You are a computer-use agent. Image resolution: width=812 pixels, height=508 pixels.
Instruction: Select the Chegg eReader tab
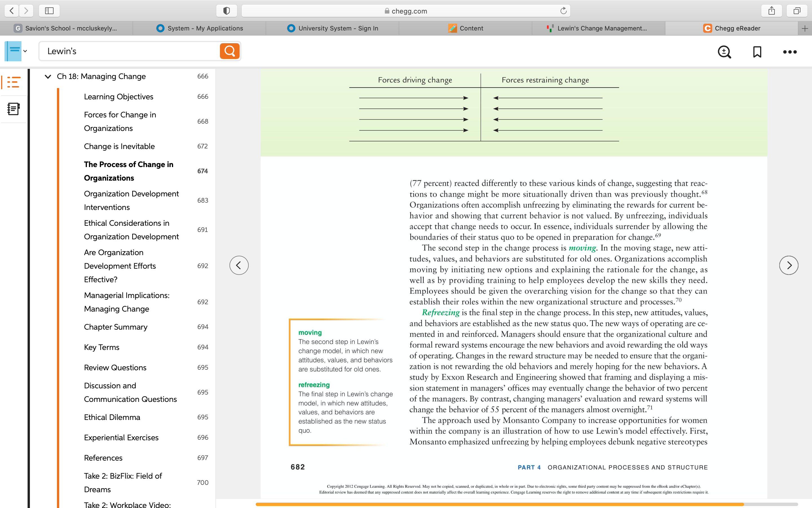[x=731, y=28]
